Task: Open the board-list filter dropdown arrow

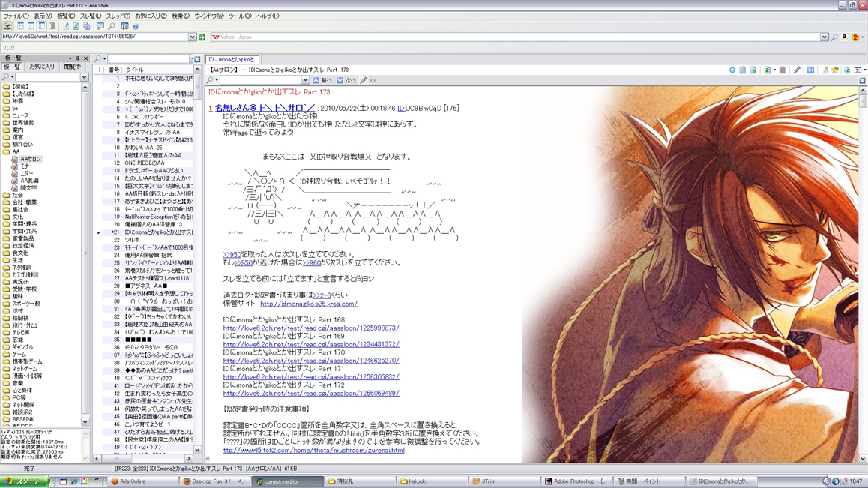Action: pos(84,77)
